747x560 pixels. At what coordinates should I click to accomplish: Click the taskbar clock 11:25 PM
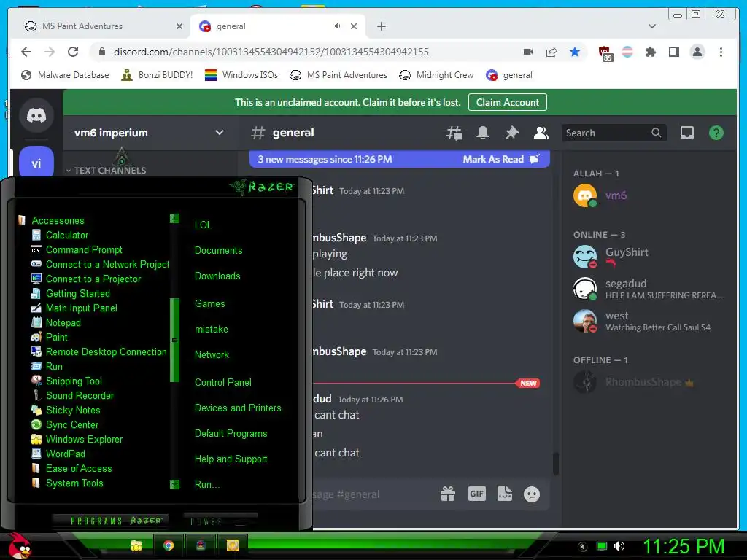click(684, 546)
